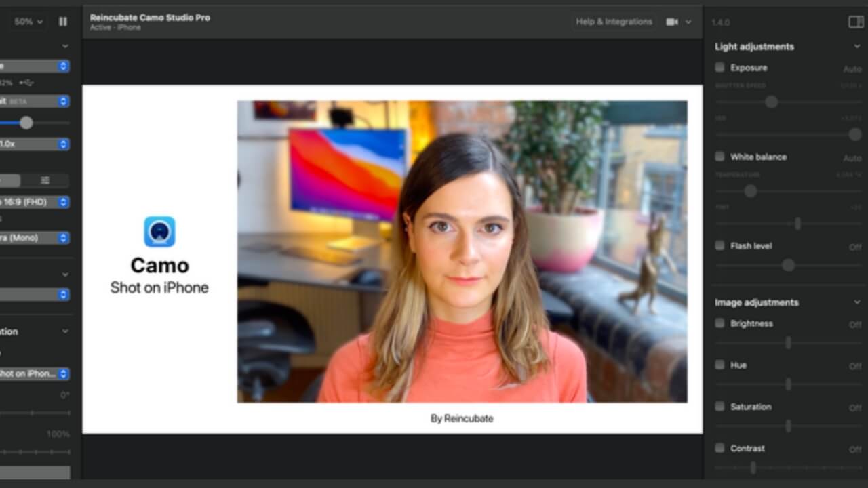This screenshot has width=868, height=488.
Task: Open the BETA-labeled dropdown
Action: coord(34,101)
